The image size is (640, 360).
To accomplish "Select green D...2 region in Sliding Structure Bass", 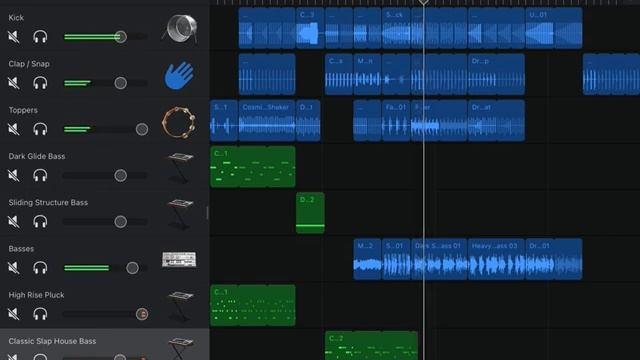I will click(310, 213).
